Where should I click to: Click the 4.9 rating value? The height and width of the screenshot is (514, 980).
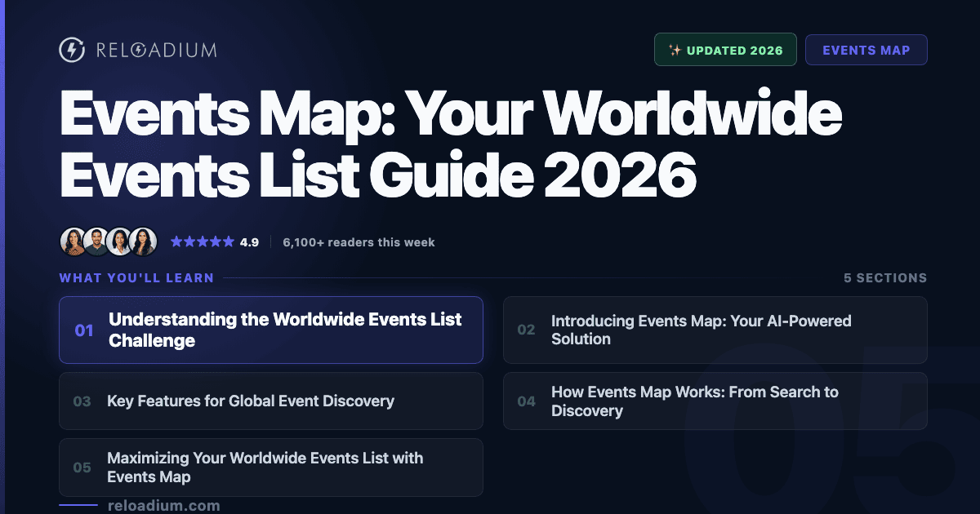point(249,242)
